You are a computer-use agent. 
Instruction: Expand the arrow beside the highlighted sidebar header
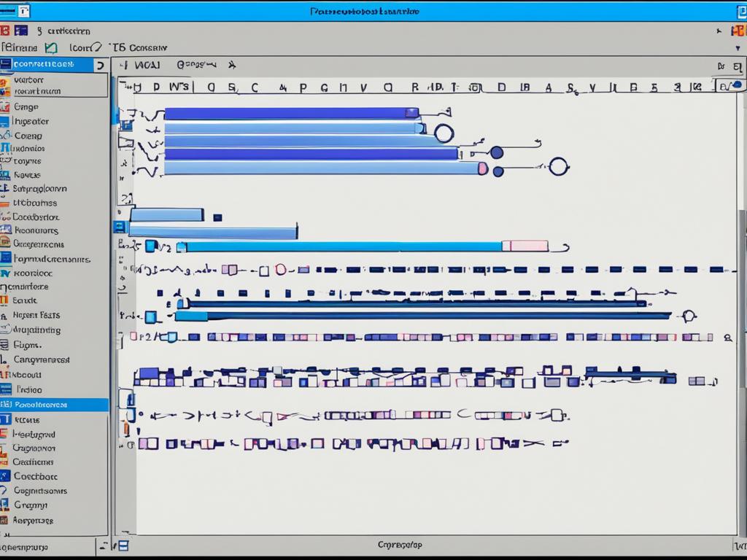101,66
